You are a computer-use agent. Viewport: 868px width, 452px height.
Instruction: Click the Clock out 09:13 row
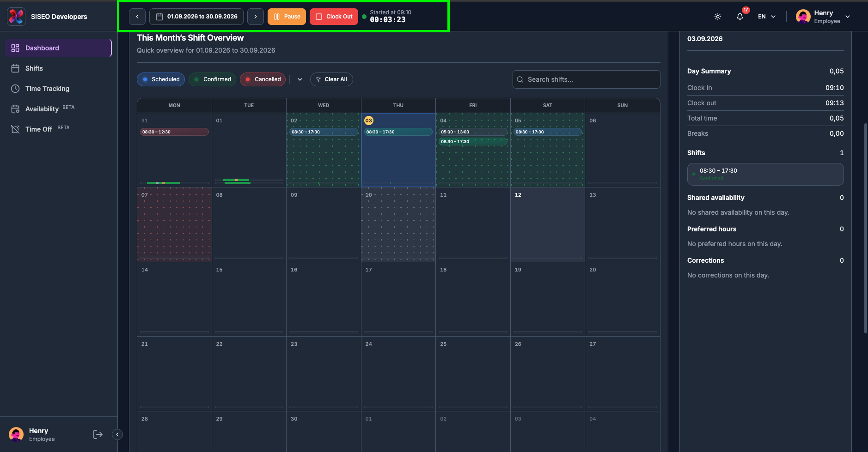pos(765,103)
